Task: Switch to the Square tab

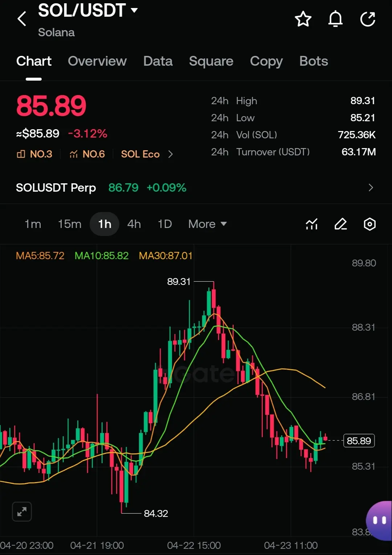Action: 211,61
